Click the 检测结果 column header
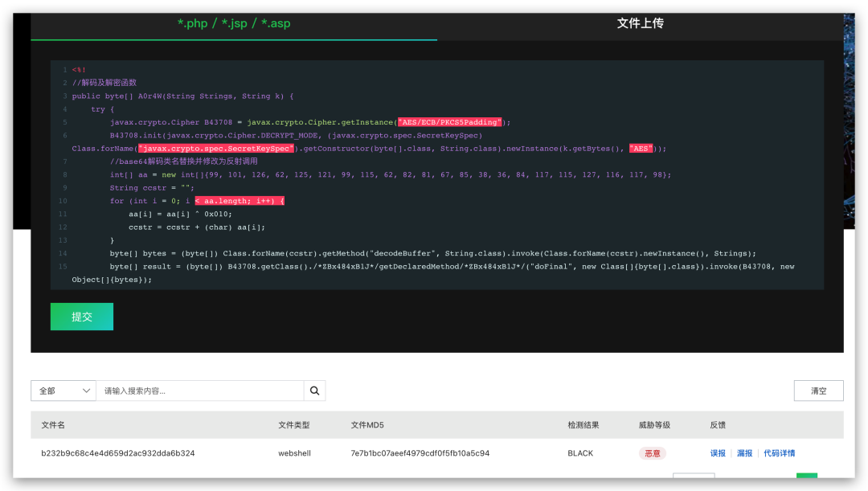 point(583,425)
